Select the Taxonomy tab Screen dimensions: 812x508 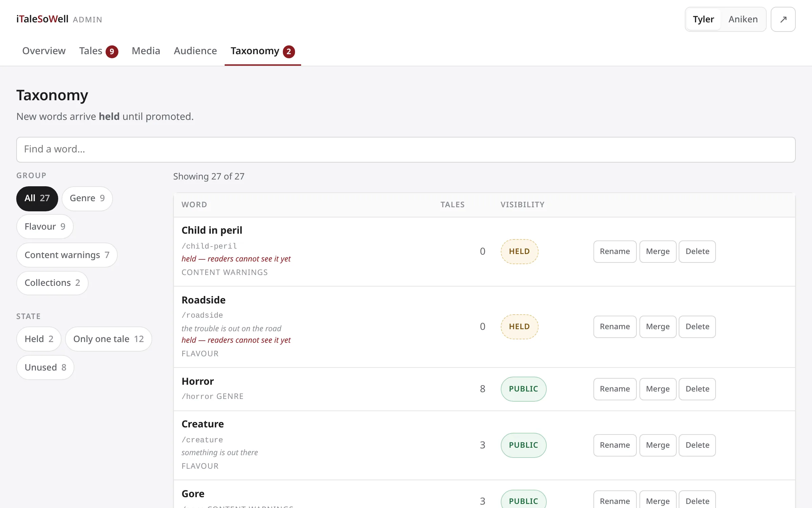point(263,51)
